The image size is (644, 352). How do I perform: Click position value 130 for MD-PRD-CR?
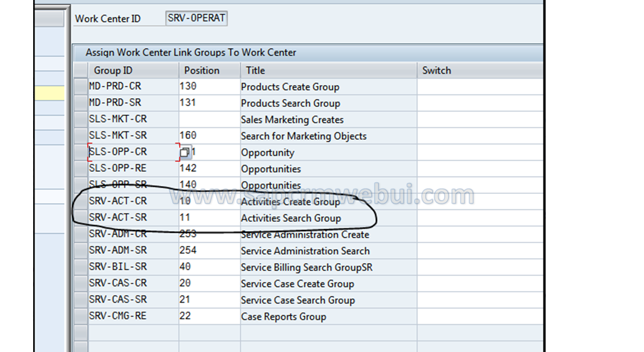[210, 87]
